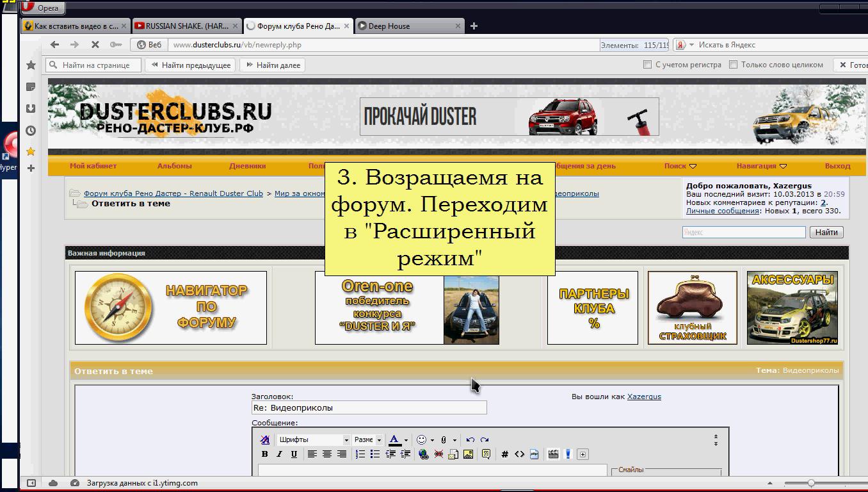Click the Bold formatting icon
The image size is (868, 492).
pos(264,454)
